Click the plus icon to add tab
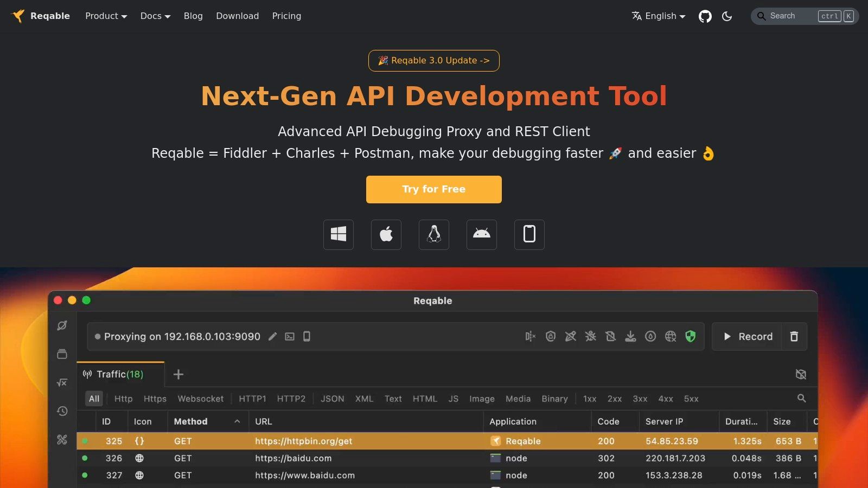Image resolution: width=868 pixels, height=488 pixels. (178, 375)
